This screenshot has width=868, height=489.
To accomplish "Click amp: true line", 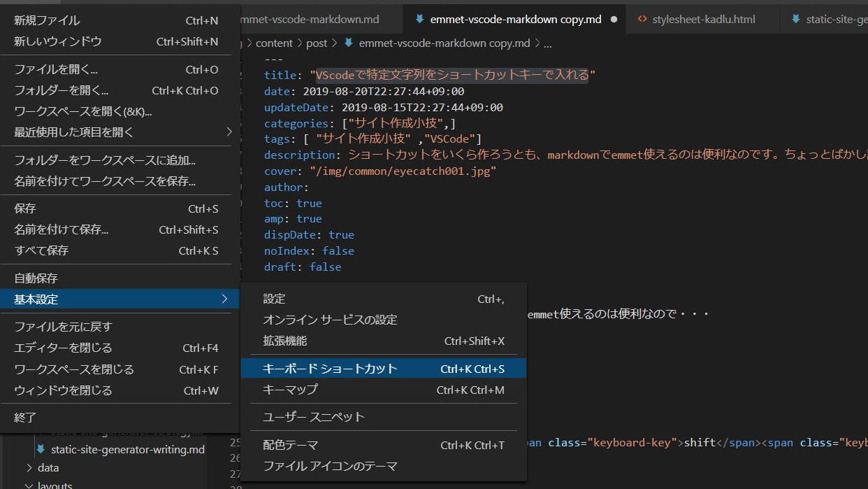I will point(293,219).
